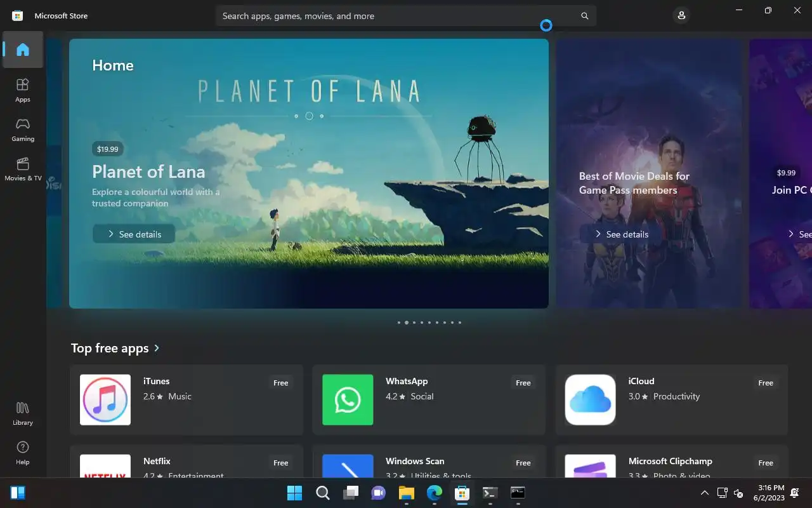Open the iTunes app icon
812x508 pixels.
(x=105, y=399)
